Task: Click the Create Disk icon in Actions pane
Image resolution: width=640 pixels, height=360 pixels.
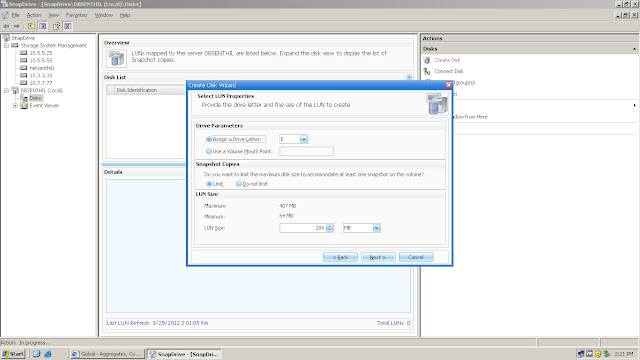Action: [x=427, y=60]
